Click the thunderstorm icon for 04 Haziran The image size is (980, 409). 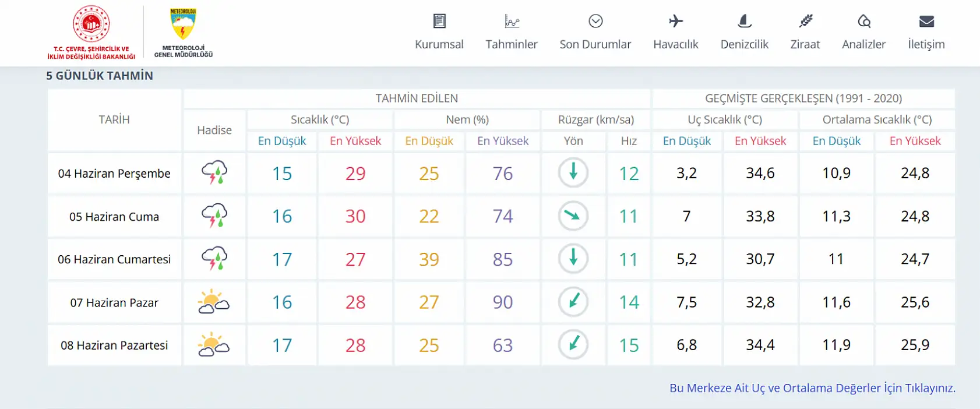click(x=214, y=172)
